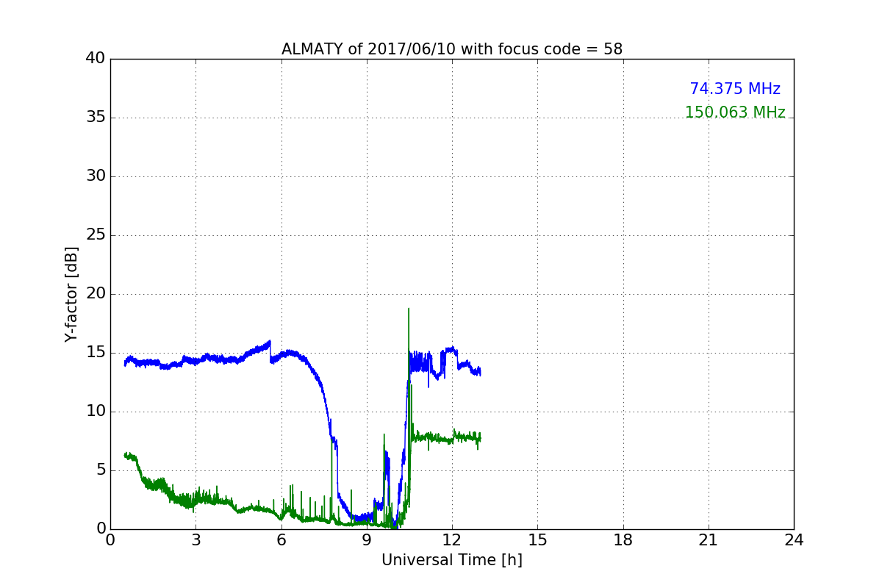Click the x-axis tick label 18

[x=623, y=540]
